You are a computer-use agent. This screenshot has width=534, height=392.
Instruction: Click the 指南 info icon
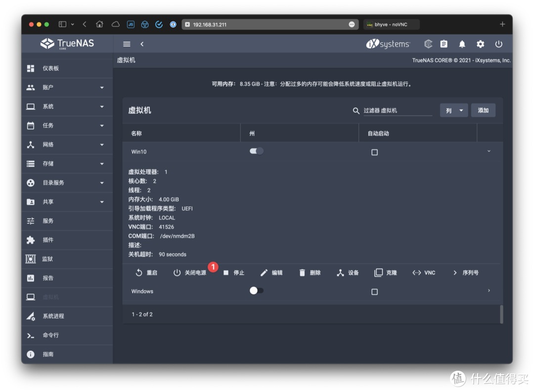[x=31, y=354]
